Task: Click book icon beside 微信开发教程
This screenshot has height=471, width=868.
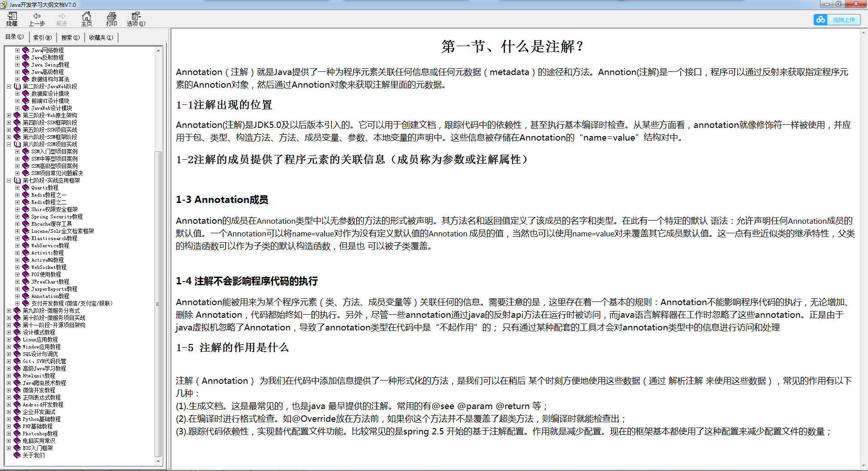Action: (18, 390)
